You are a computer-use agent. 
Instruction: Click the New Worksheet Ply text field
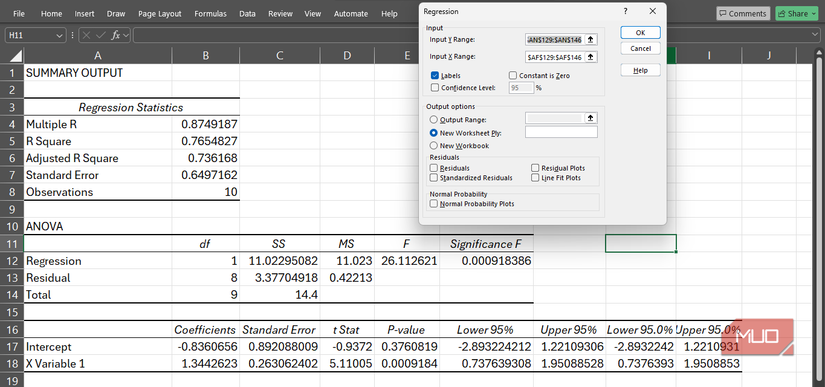pyautogui.click(x=561, y=132)
